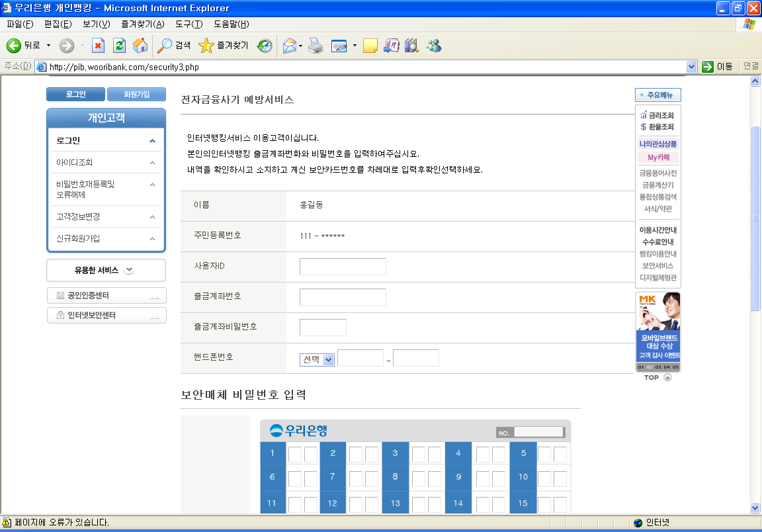Stop page loading with the red X icon
Screen dimensions: 762x532
pos(98,46)
